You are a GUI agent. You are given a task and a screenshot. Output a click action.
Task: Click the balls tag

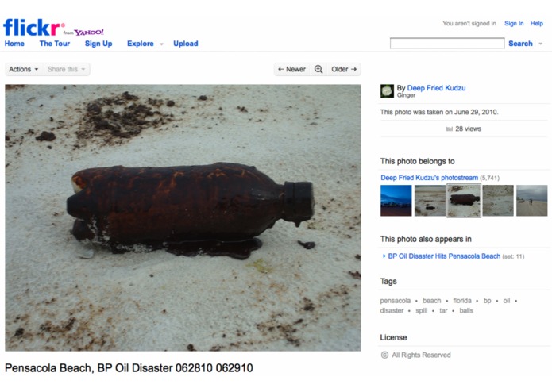click(x=466, y=310)
